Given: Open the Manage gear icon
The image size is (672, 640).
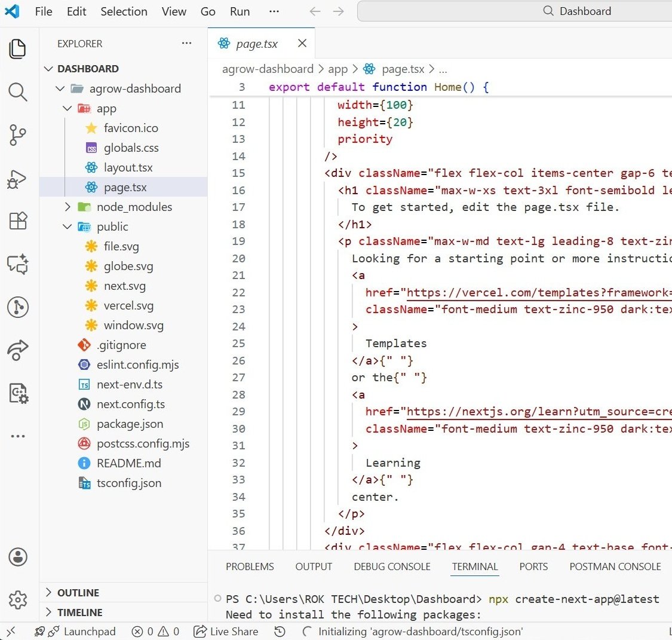Looking at the screenshot, I should pos(17,600).
